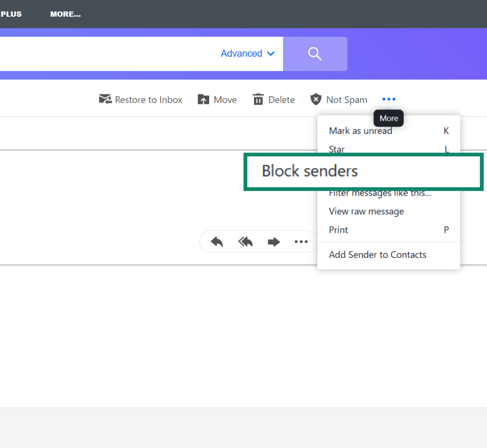Open the MORE... navigation menu
The height and width of the screenshot is (448, 487).
click(65, 14)
